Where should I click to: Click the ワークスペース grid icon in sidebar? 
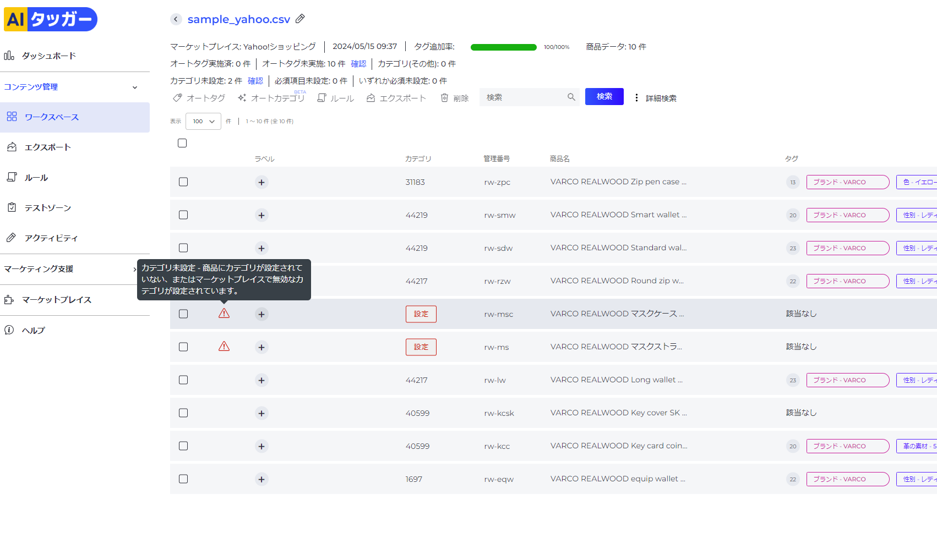[x=12, y=117]
